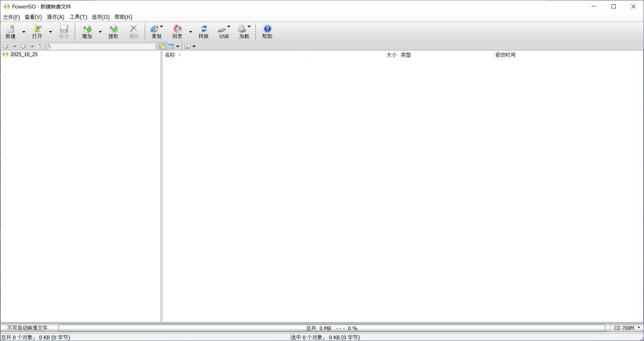Click the 刻录 (Burn) toolbar icon
Image resolution: width=644 pixels, height=341 pixels.
point(177,32)
